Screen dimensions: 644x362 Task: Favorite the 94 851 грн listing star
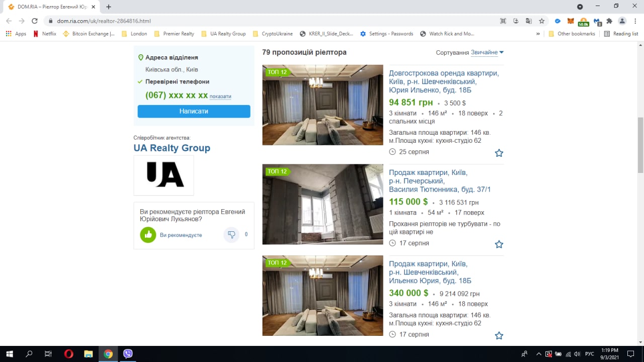[499, 153]
